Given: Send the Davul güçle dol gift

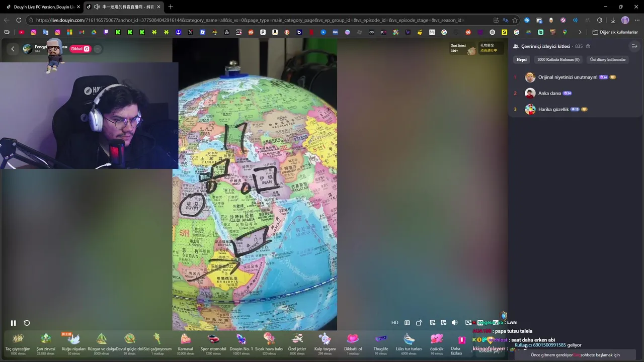Looking at the screenshot, I should pyautogui.click(x=130, y=343).
